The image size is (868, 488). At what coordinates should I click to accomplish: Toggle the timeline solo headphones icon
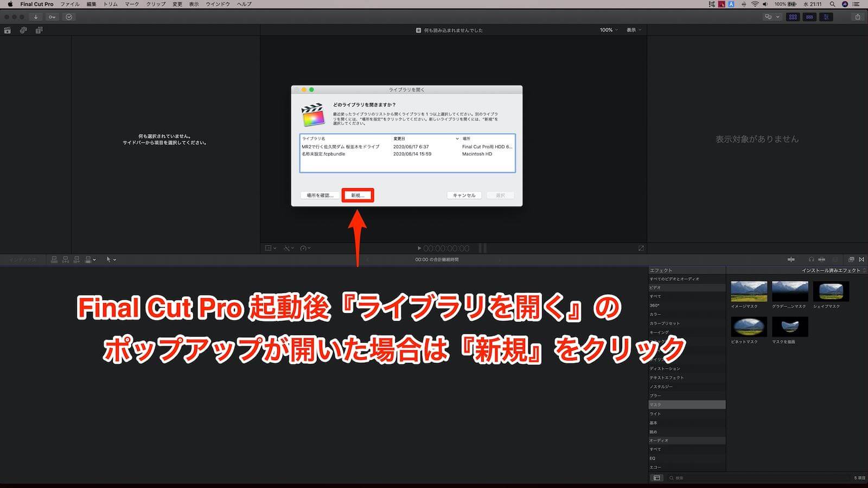811,260
